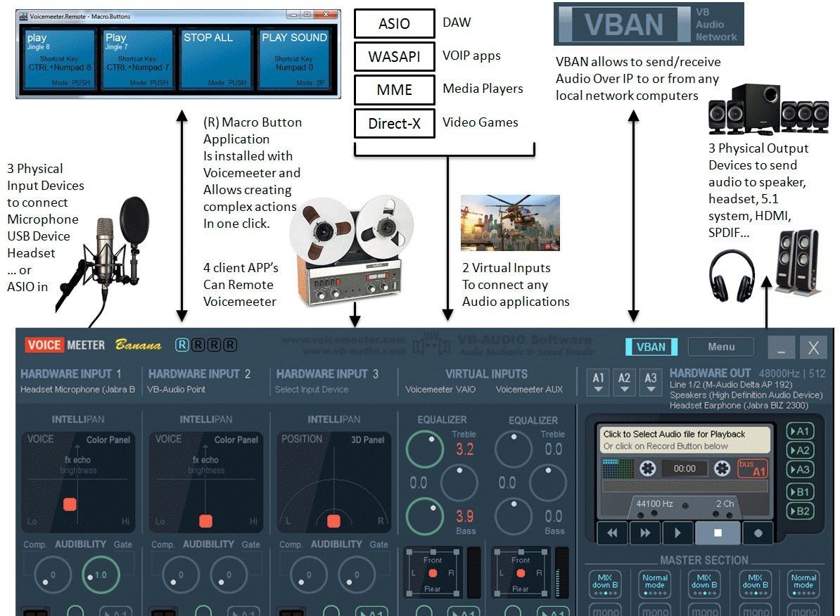Toggle the red bus A1 record source button

[x=753, y=468]
